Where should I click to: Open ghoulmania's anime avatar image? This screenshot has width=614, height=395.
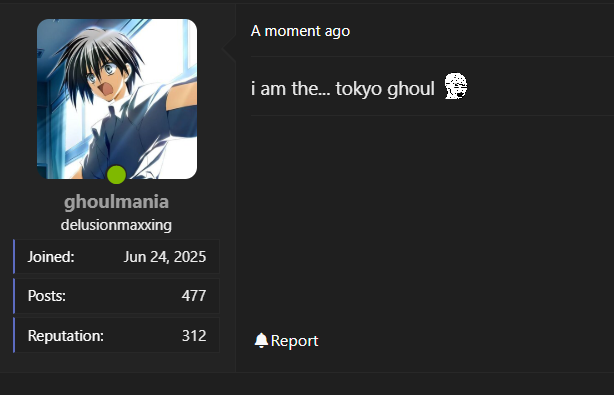(x=117, y=99)
